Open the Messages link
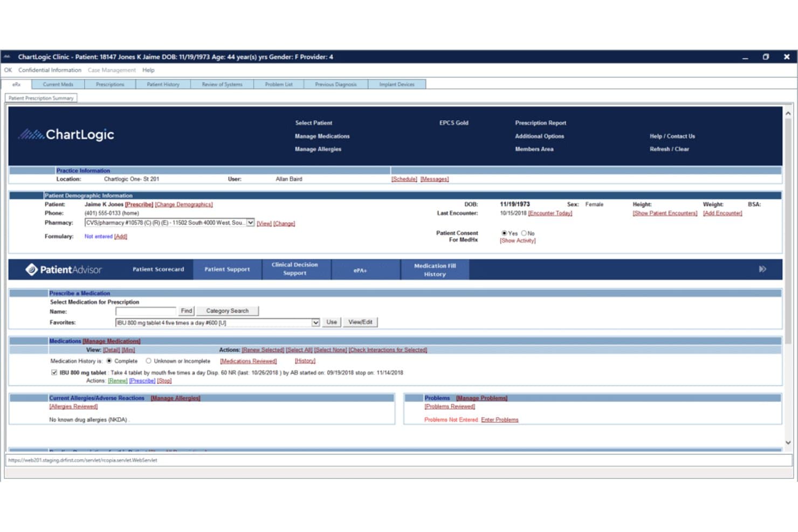798x532 pixels. [x=435, y=179]
